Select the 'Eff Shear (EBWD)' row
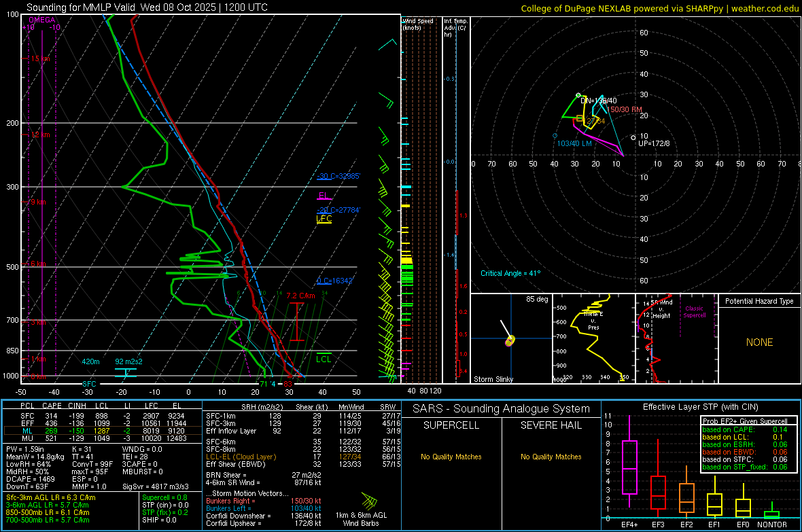 point(302,465)
